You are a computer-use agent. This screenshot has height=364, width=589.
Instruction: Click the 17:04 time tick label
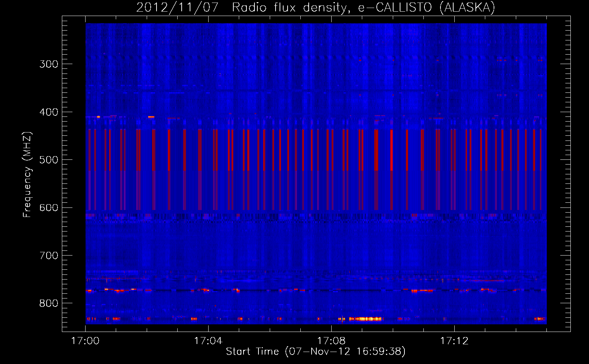(x=208, y=341)
